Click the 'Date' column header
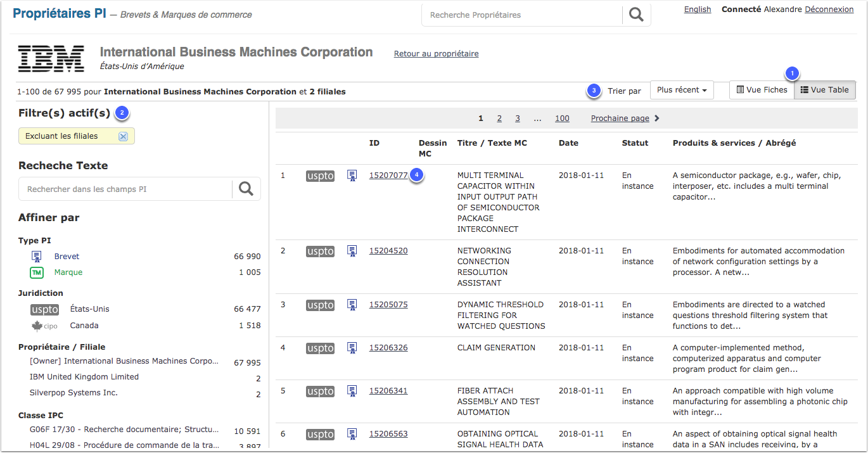The image size is (868, 453). (x=568, y=143)
